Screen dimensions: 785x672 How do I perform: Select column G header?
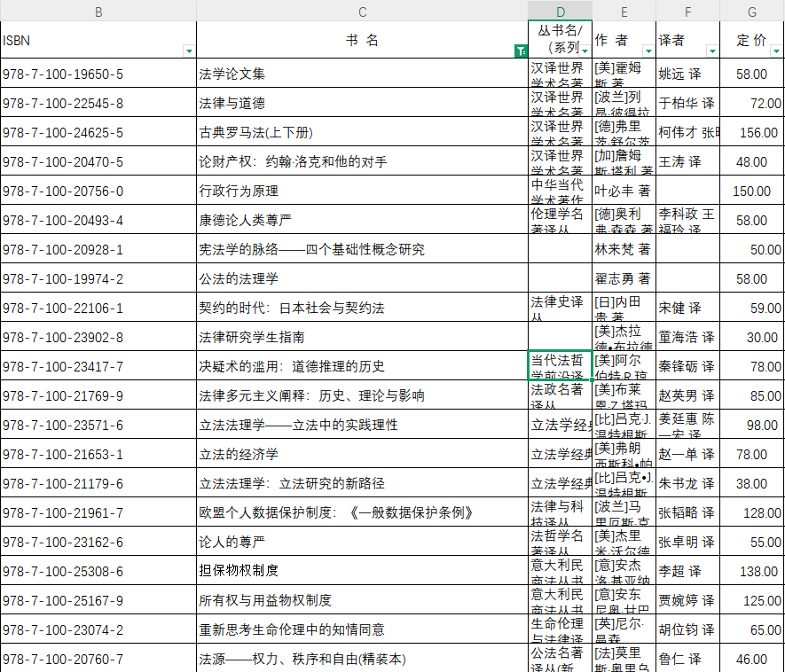click(x=752, y=11)
